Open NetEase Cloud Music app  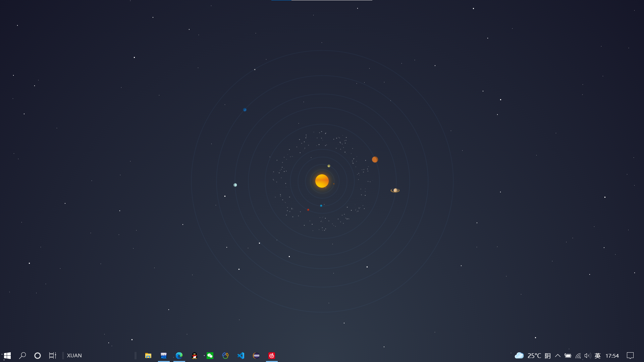click(272, 356)
